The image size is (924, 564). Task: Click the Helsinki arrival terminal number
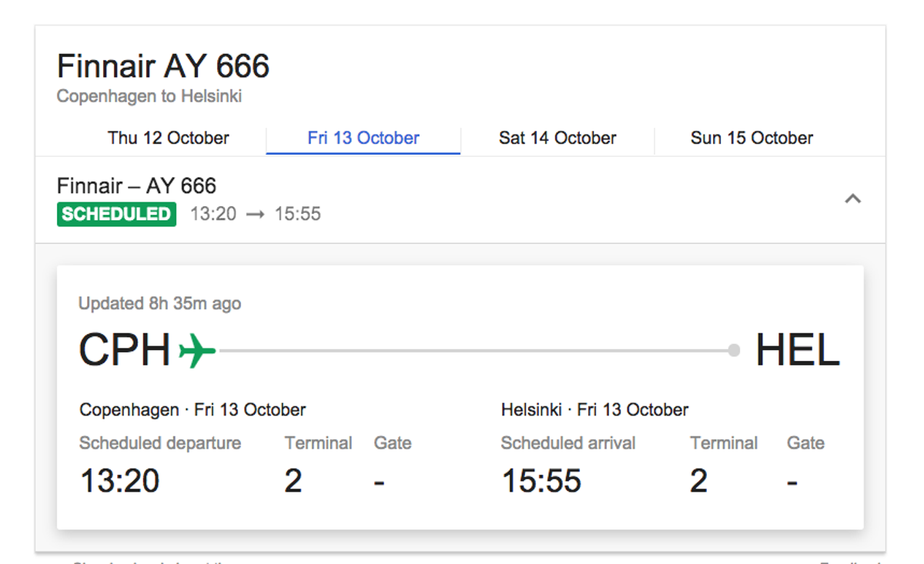click(698, 479)
